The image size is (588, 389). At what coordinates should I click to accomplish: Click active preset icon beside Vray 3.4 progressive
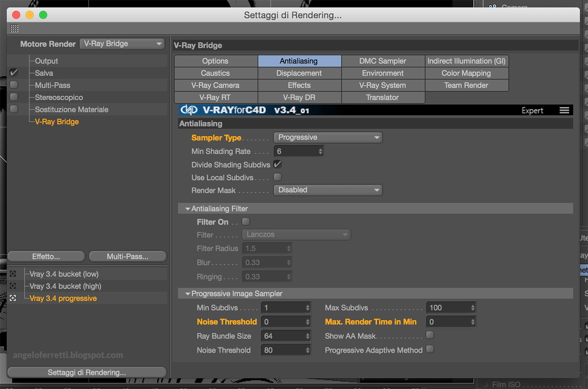13,298
